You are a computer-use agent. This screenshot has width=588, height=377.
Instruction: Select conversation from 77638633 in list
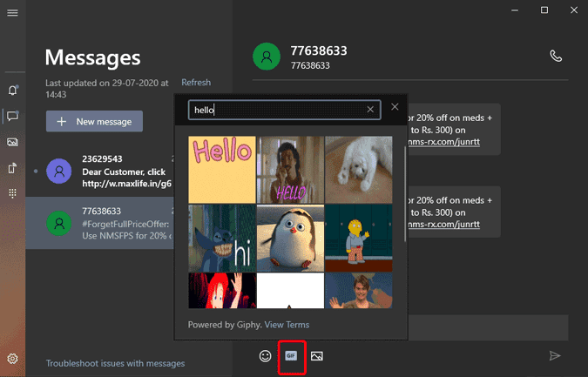pyautogui.click(x=100, y=223)
